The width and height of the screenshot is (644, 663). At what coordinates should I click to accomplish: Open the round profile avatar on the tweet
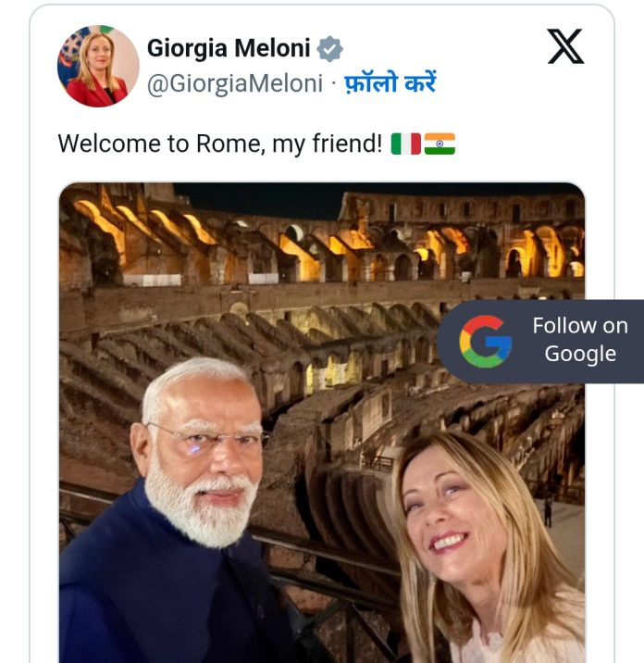[x=98, y=66]
